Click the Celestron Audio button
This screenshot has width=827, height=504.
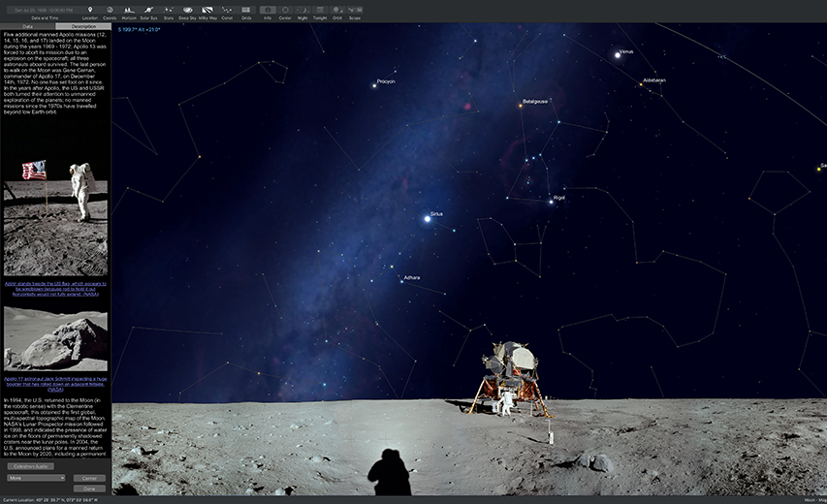31,466
